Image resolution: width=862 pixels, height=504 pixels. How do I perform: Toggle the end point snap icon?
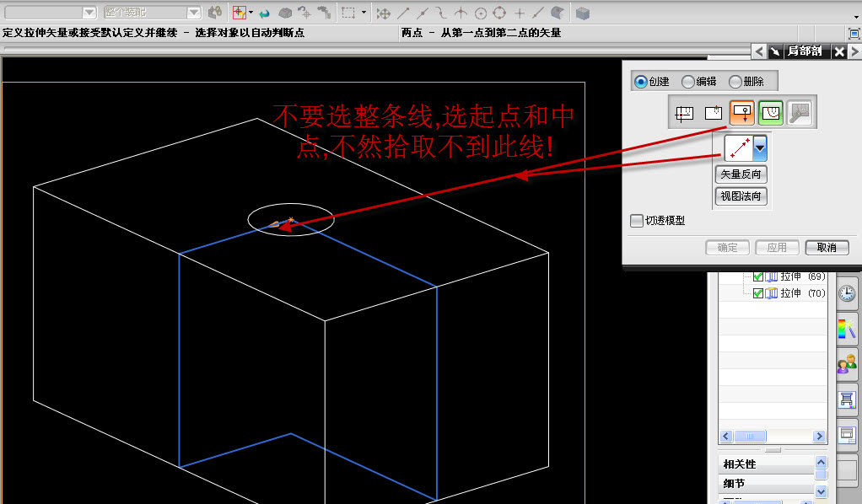pos(403,13)
